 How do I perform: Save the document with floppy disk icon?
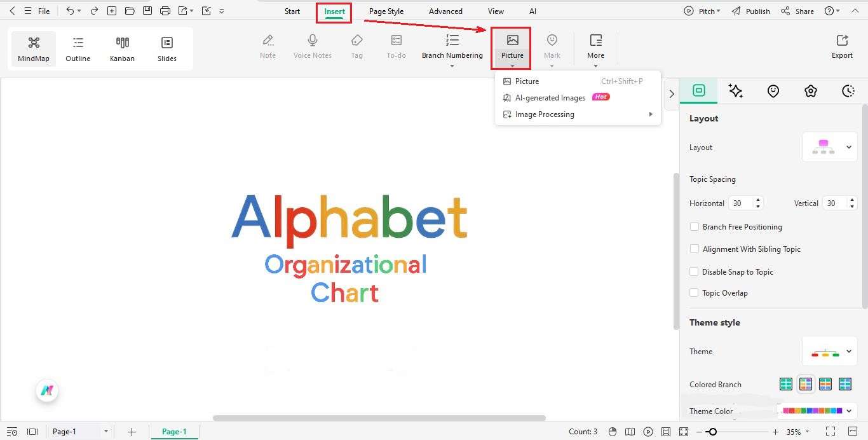click(x=147, y=11)
